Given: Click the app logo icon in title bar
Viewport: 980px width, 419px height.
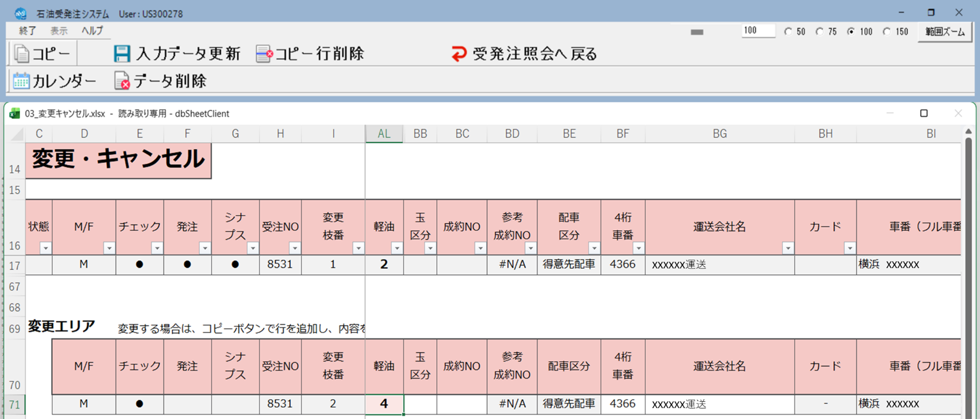Looking at the screenshot, I should tap(21, 14).
